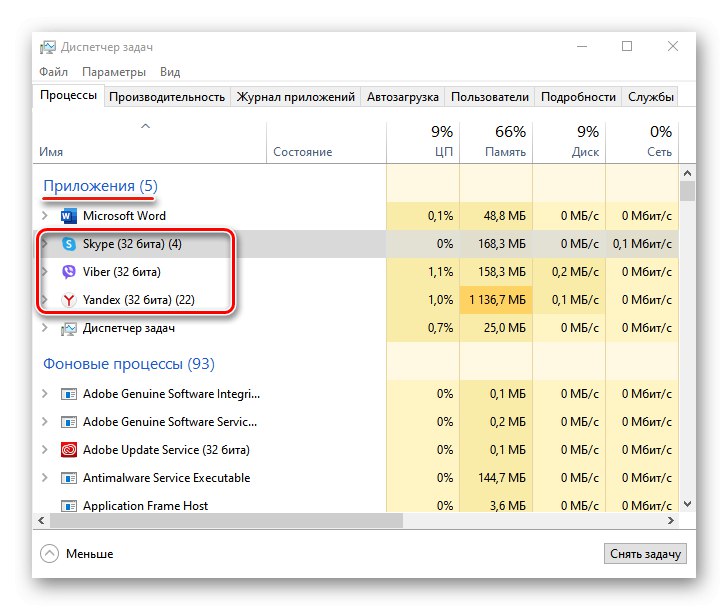
Task: Click the Antimalware Service Executable icon
Action: click(69, 478)
